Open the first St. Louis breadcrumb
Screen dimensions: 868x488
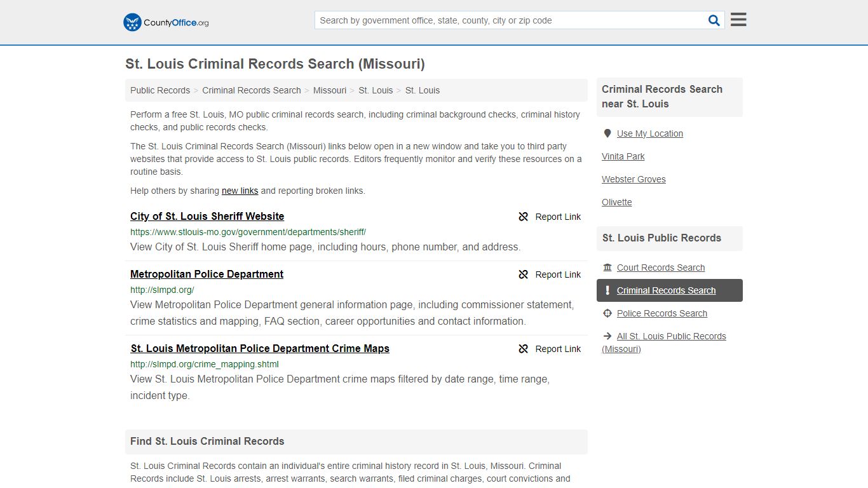pos(376,90)
